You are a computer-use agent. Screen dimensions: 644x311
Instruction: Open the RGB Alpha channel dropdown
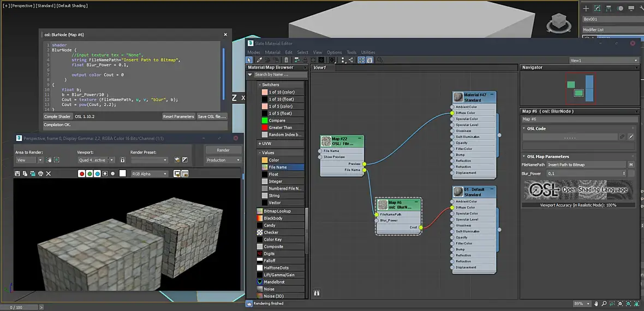coord(149,174)
